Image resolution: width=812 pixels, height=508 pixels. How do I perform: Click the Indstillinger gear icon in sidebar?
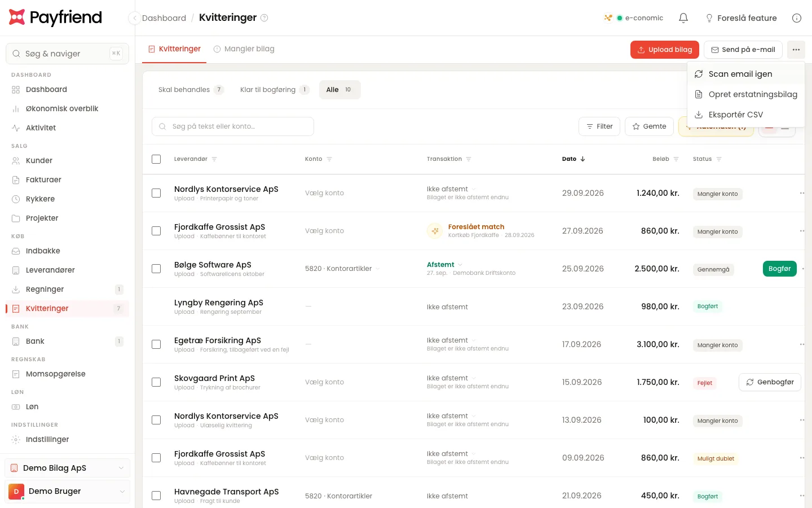point(16,440)
